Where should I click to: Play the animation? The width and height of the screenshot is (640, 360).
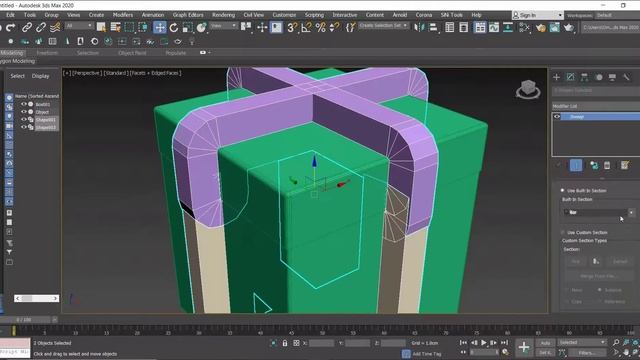[484, 343]
